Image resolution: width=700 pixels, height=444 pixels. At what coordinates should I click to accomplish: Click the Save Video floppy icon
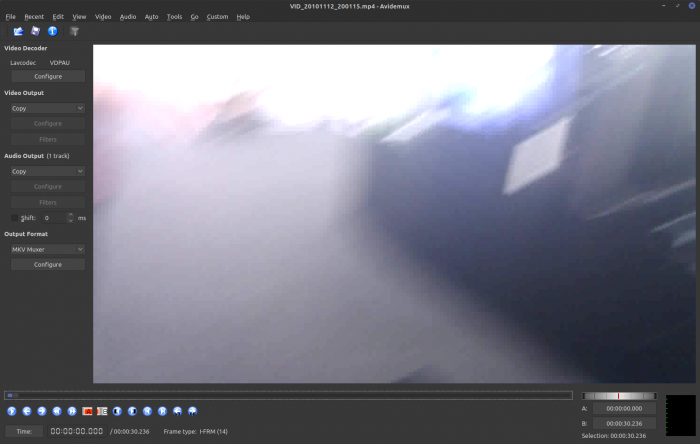[x=35, y=31]
